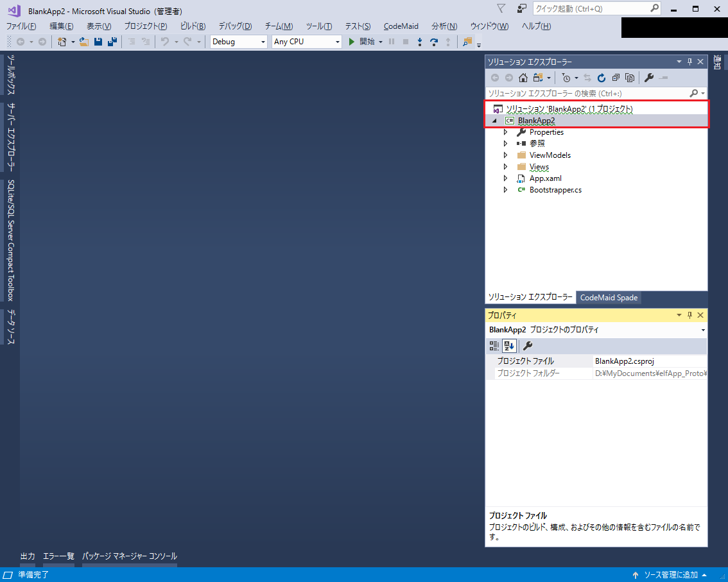728x582 pixels.
Task: Select the Categorized view icon in Properties panel
Action: (494, 346)
